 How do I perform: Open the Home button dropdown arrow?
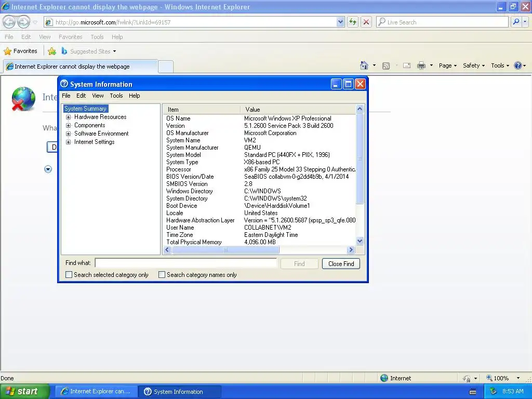coord(374,65)
